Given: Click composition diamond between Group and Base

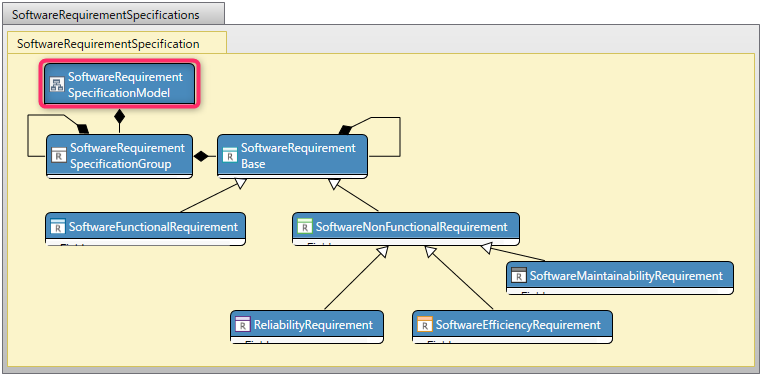Looking at the screenshot, I should (202, 156).
